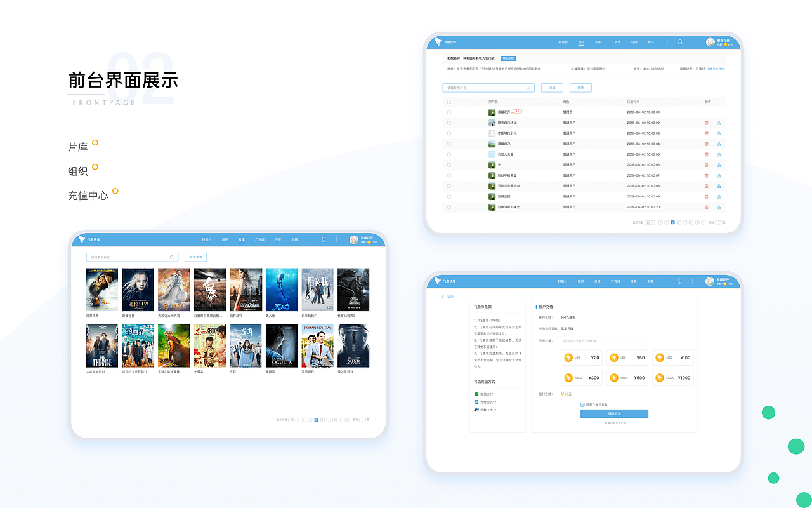Delete the user registered at 10:00:09
This screenshot has height=508, width=812.
coord(707,197)
